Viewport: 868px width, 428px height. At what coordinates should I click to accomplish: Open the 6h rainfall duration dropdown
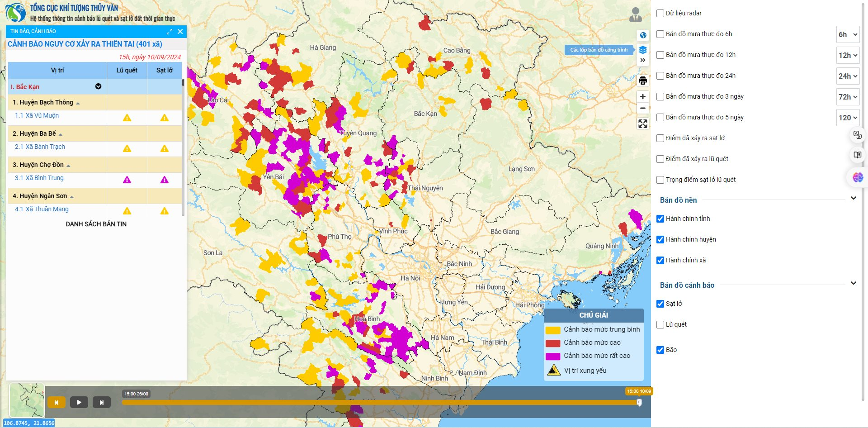pos(847,34)
